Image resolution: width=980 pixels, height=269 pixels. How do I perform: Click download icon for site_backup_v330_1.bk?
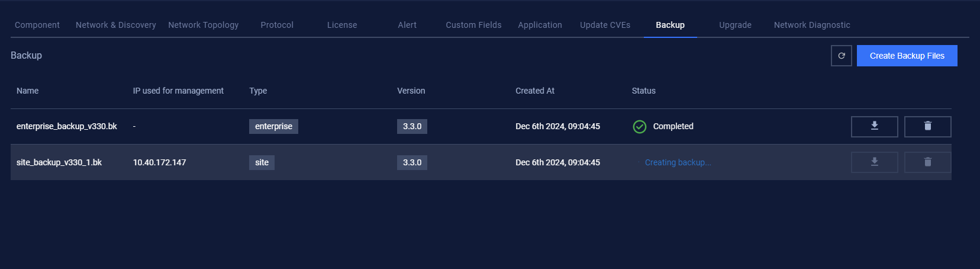(x=874, y=162)
